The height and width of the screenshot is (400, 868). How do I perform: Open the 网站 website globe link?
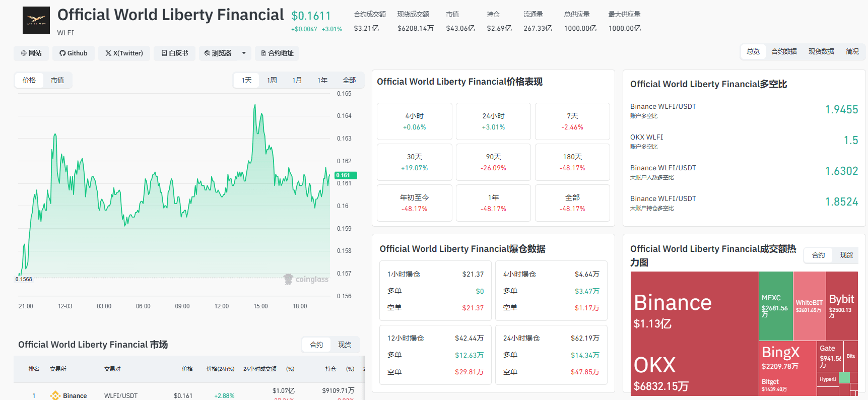pos(31,53)
